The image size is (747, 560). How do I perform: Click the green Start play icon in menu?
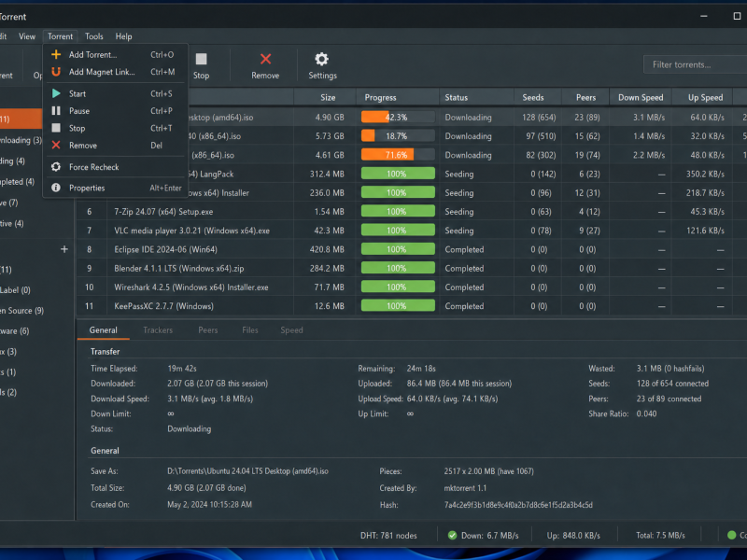pyautogui.click(x=56, y=94)
